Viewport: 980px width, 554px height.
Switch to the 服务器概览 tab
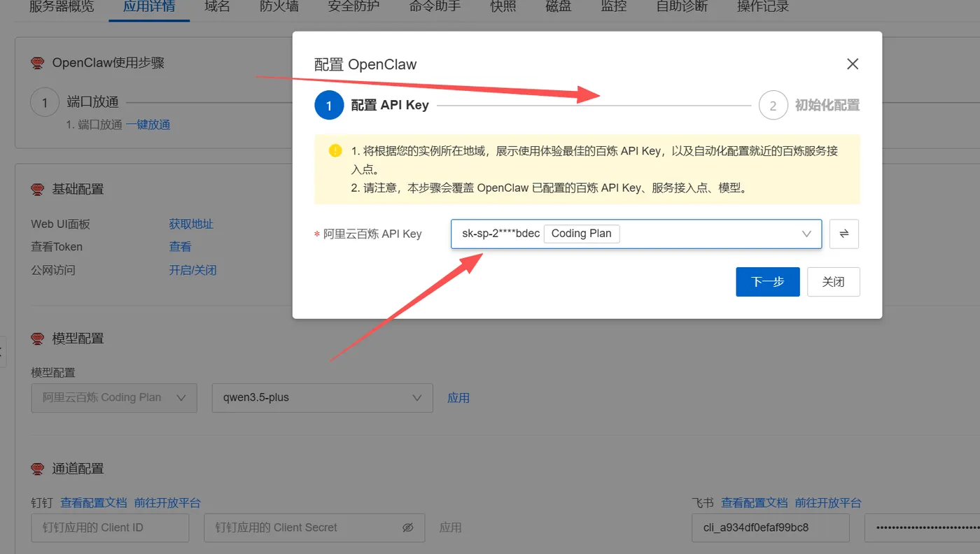62,7
